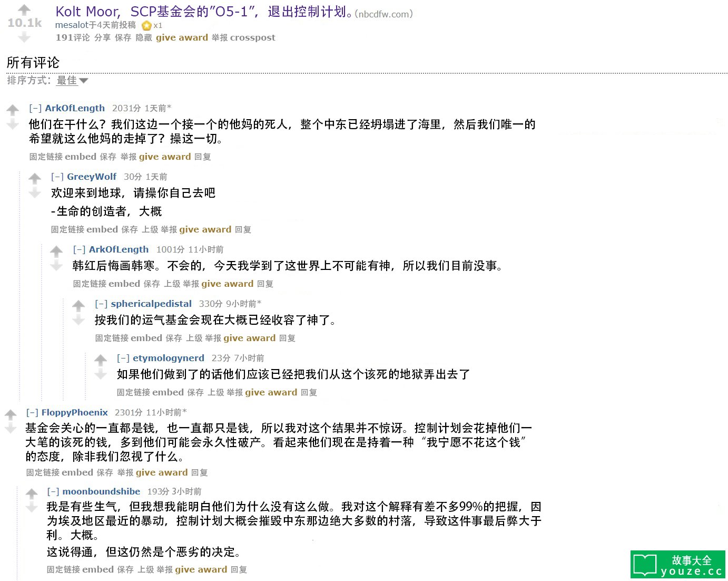Viewport: 728px width, 581px height.
Task: Collapse etymologynerd's comment with [–]
Action: click(123, 358)
